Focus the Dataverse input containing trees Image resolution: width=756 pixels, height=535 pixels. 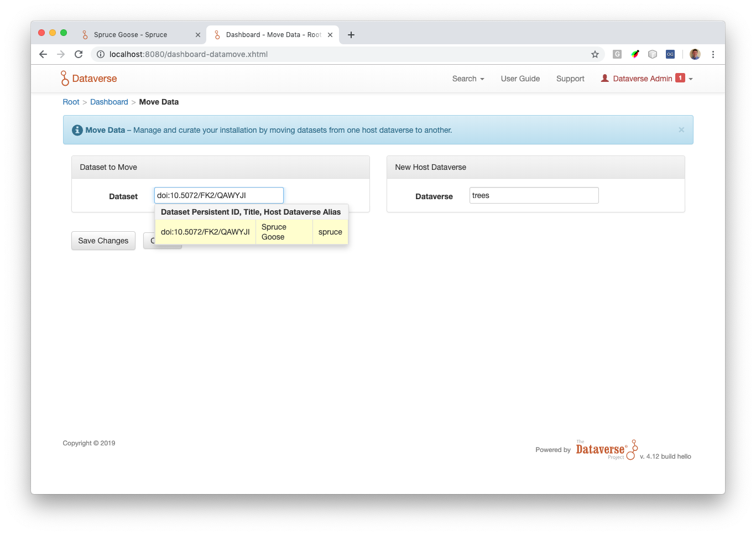[534, 195]
